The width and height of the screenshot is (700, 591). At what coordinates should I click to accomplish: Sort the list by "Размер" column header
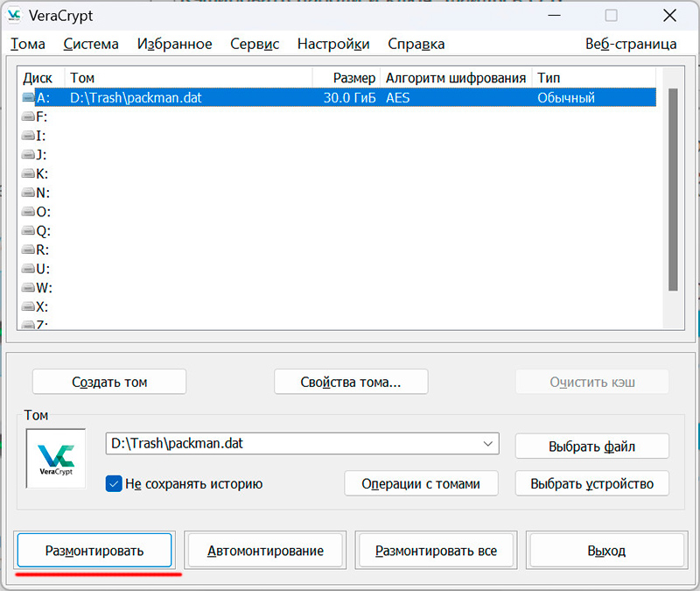(346, 78)
